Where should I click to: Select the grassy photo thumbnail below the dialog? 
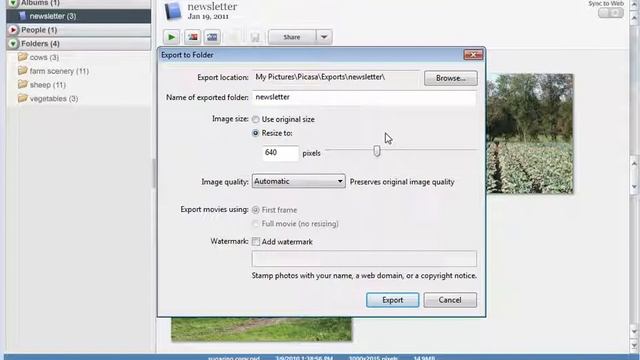[261, 329]
